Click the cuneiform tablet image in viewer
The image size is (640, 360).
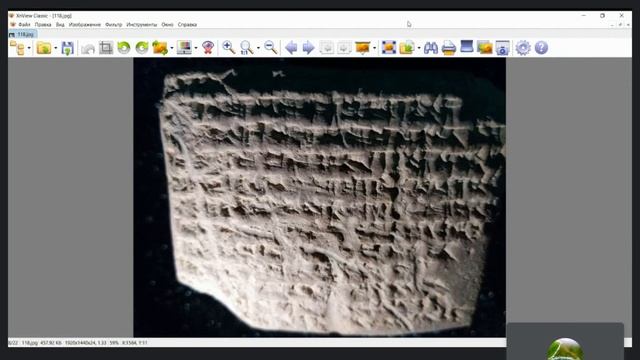point(320,197)
